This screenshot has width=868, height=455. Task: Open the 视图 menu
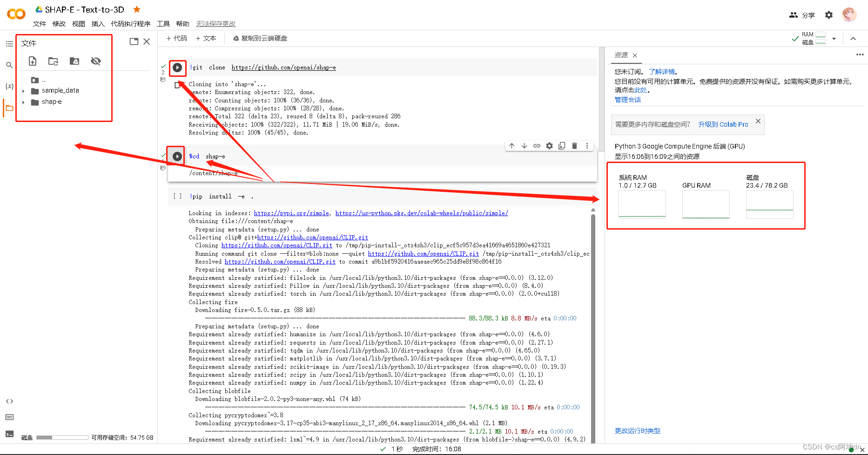(79, 24)
